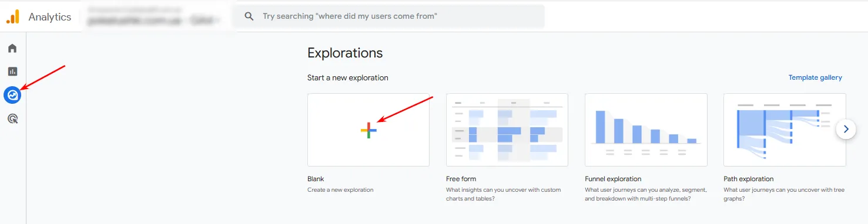Select the Explore icon in sidebar
This screenshot has width=868, height=224.
pyautogui.click(x=12, y=94)
